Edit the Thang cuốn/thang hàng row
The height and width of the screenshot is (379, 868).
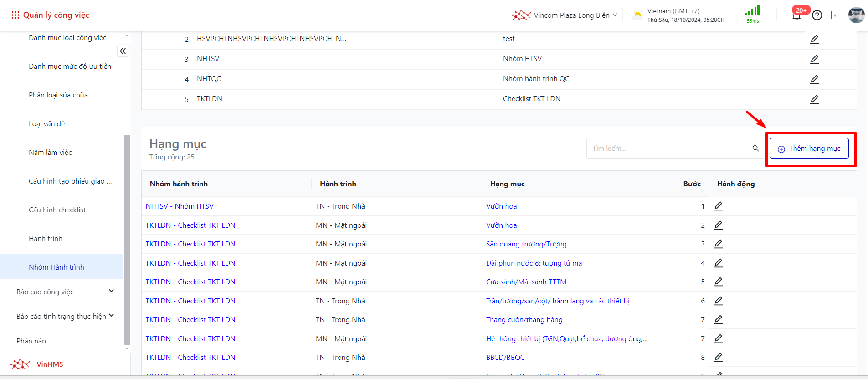[718, 320]
